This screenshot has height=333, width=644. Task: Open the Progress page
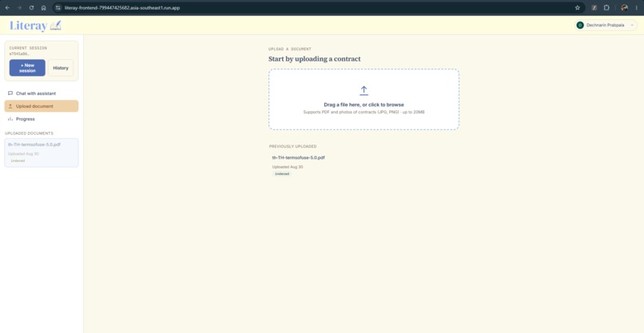click(x=41, y=119)
